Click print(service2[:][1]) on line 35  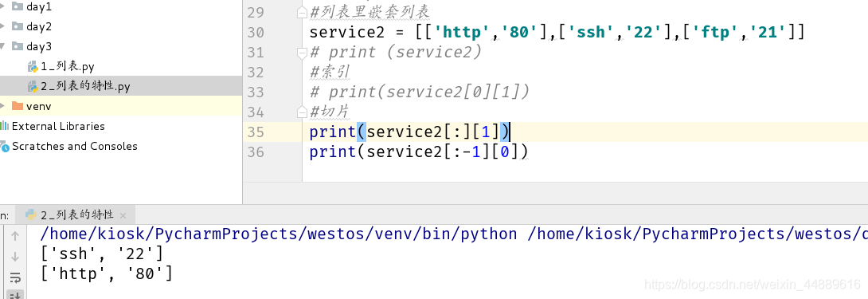click(x=409, y=132)
